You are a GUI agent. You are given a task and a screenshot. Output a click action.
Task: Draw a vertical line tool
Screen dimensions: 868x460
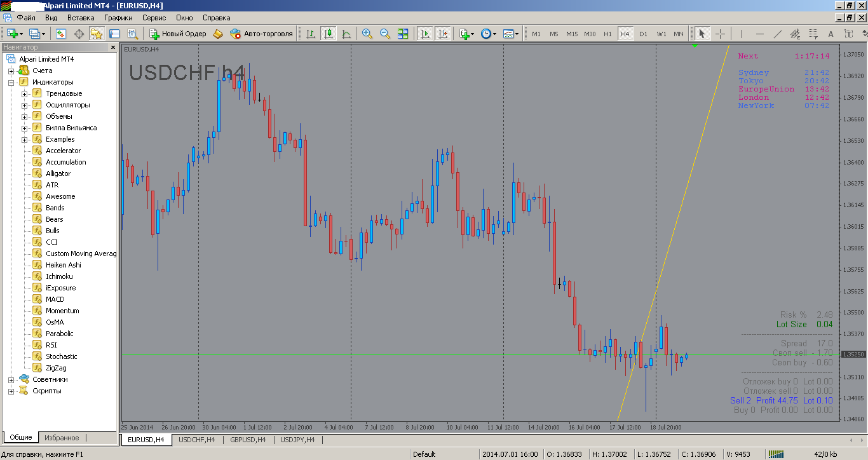[x=741, y=34]
